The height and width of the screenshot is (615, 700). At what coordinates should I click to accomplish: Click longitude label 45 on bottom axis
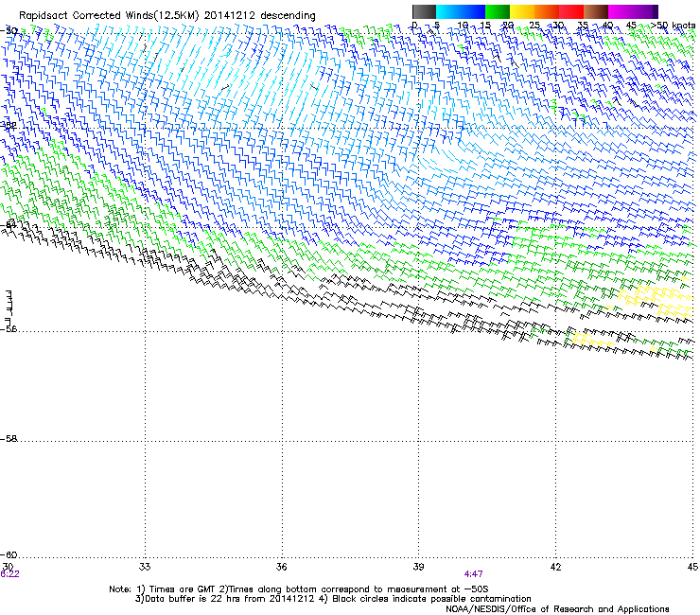(x=692, y=567)
